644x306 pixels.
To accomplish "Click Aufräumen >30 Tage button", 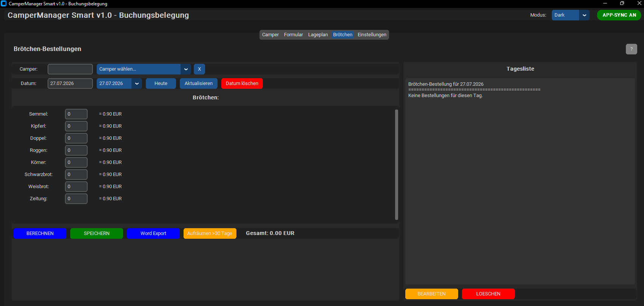I will 210,233.
